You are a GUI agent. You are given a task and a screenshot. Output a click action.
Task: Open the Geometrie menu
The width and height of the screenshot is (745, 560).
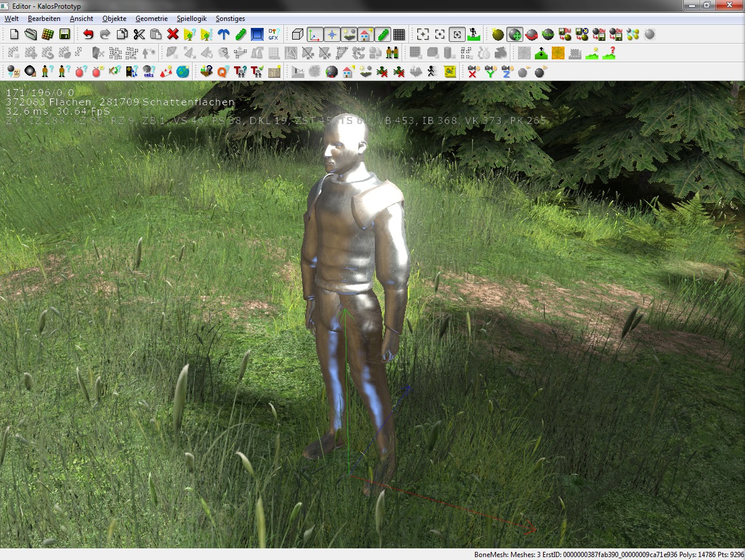click(x=151, y=19)
